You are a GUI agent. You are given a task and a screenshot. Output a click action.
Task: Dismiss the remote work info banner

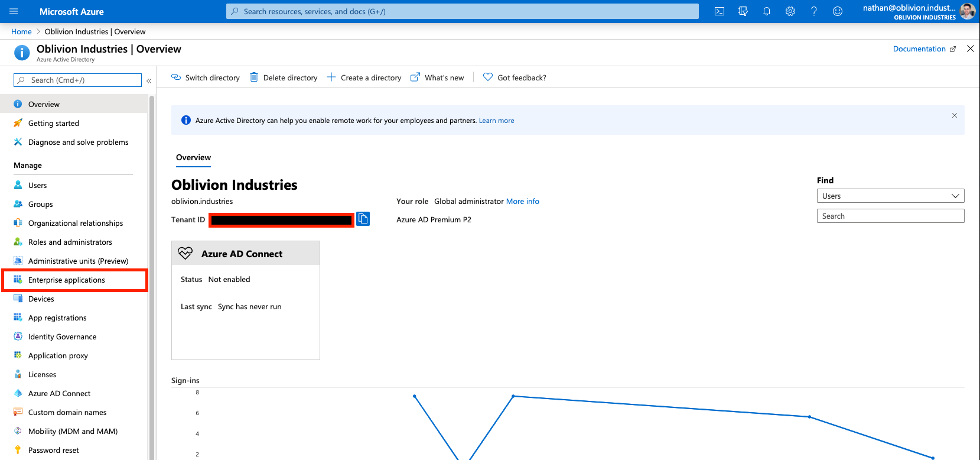click(x=954, y=115)
